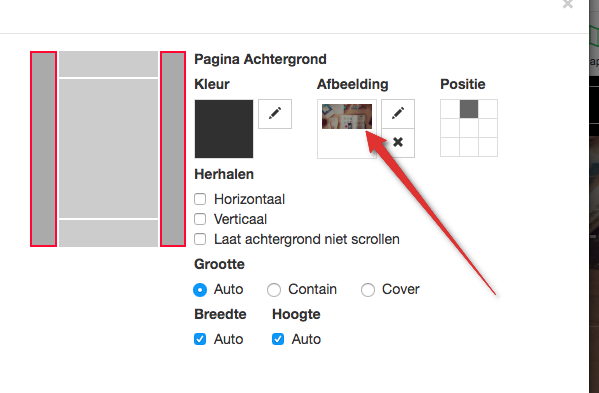Enable Verticaal repeat checkbox
This screenshot has height=393, width=599.
pos(200,219)
